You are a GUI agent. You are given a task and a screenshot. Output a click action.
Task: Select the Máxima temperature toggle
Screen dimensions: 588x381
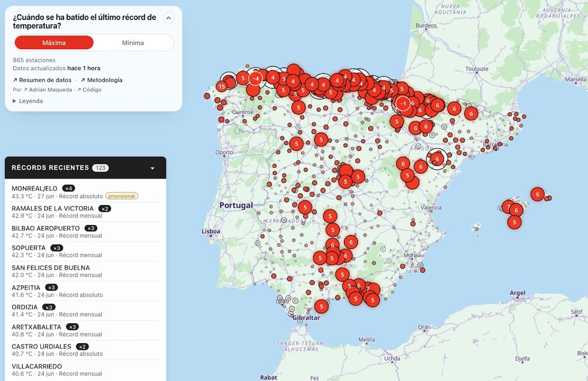coord(54,42)
